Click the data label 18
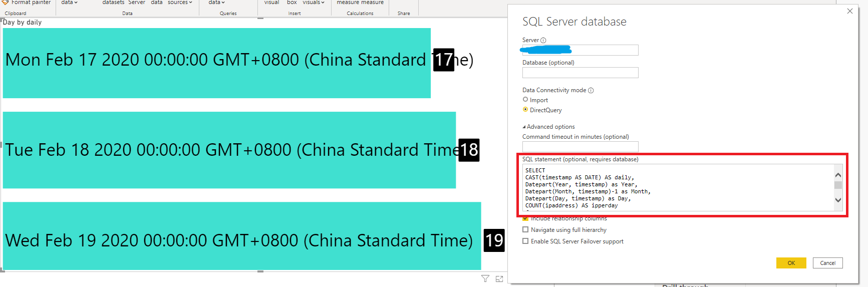 (469, 150)
